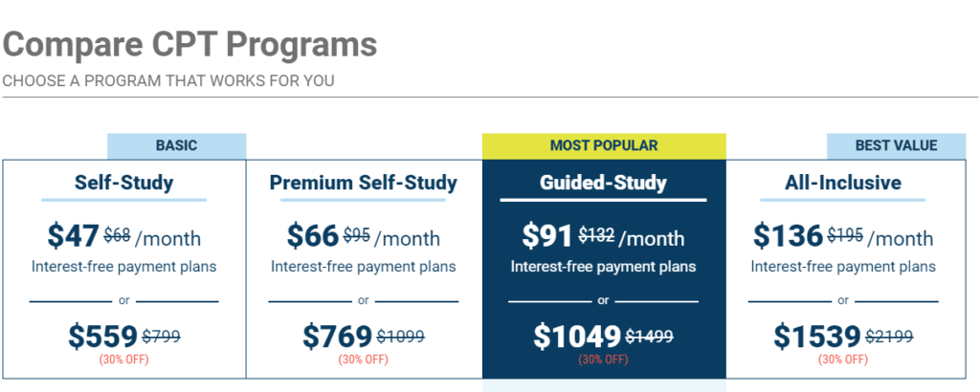Select the $1539 full payment price
The image size is (980, 392).
(817, 338)
